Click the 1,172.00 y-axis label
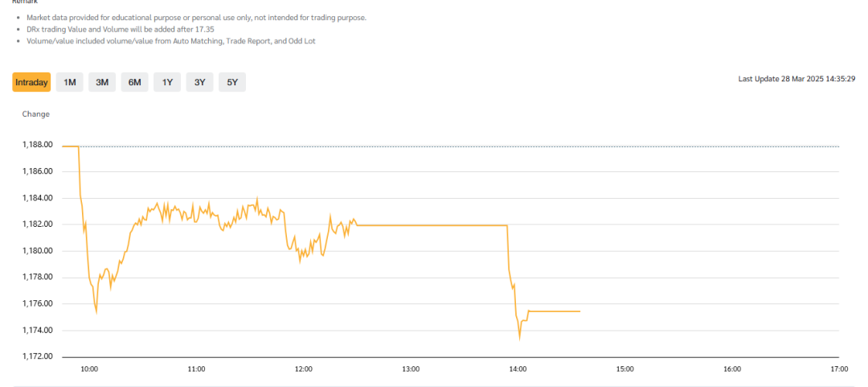This screenshot has height=387, width=868. tap(38, 356)
